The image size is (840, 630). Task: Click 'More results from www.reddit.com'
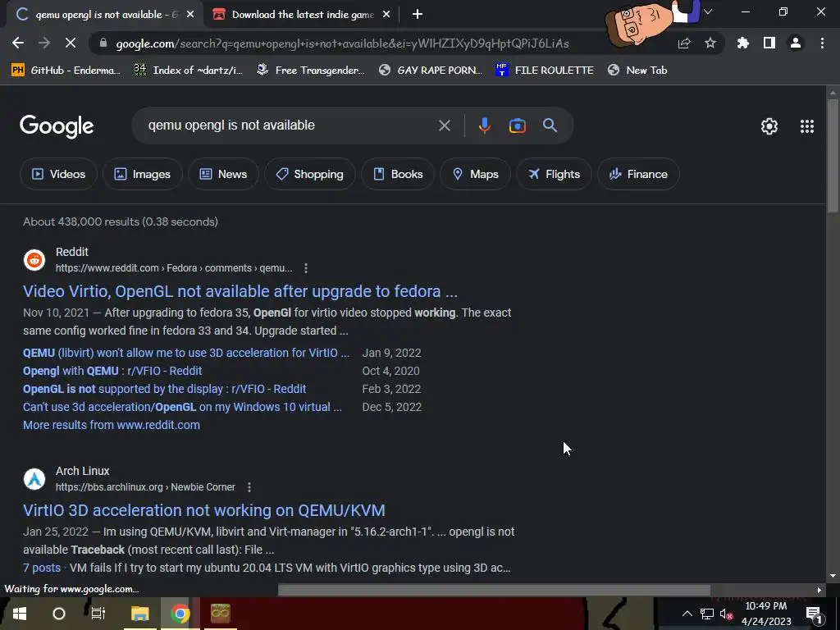click(112, 425)
